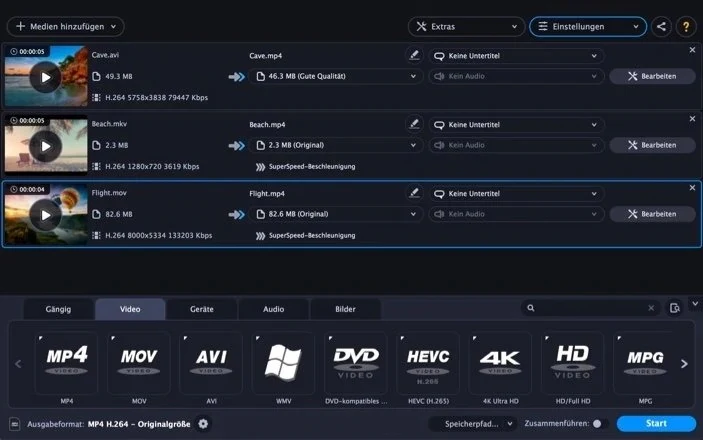Click the share icon beside Einstellungen
Viewport: 703px width, 440px height.
coord(661,26)
